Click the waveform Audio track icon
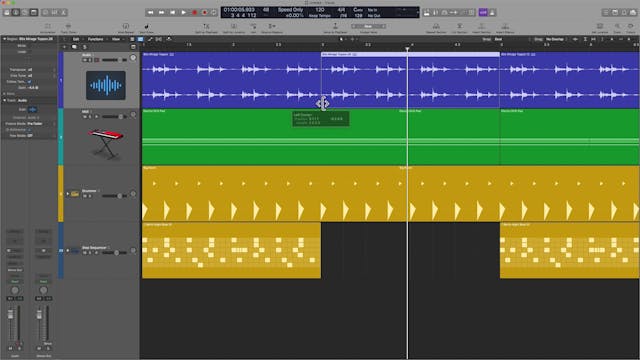 pos(106,85)
